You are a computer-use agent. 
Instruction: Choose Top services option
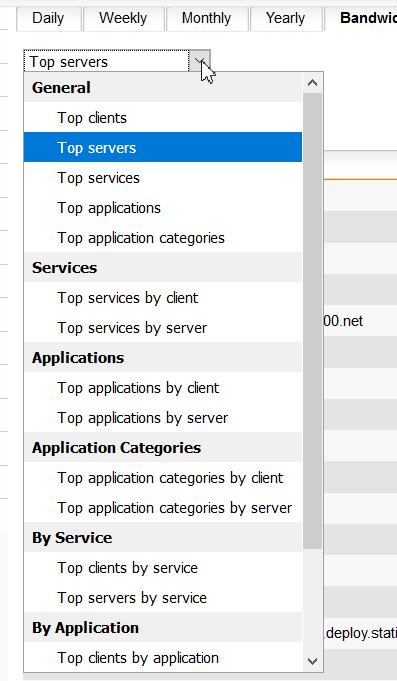pyautogui.click(x=163, y=178)
